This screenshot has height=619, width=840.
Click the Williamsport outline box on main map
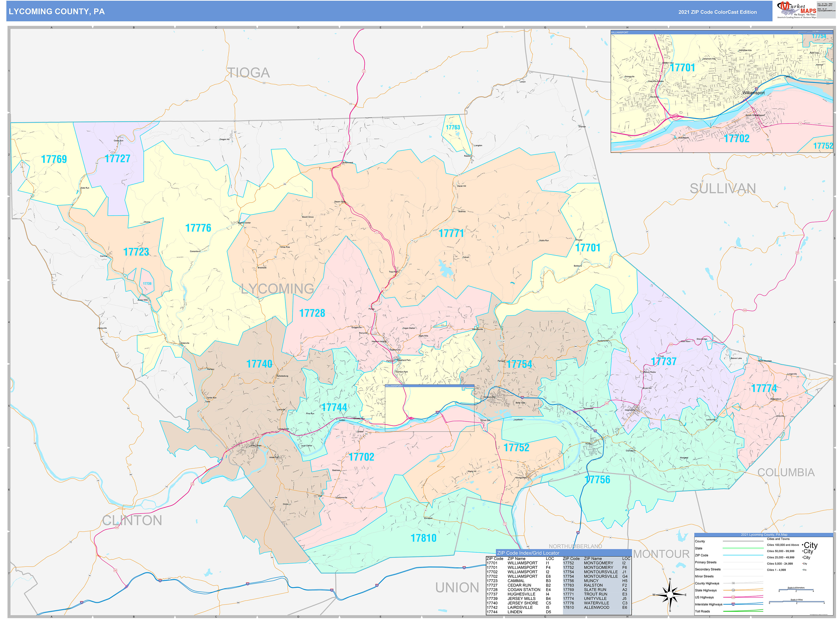(429, 408)
